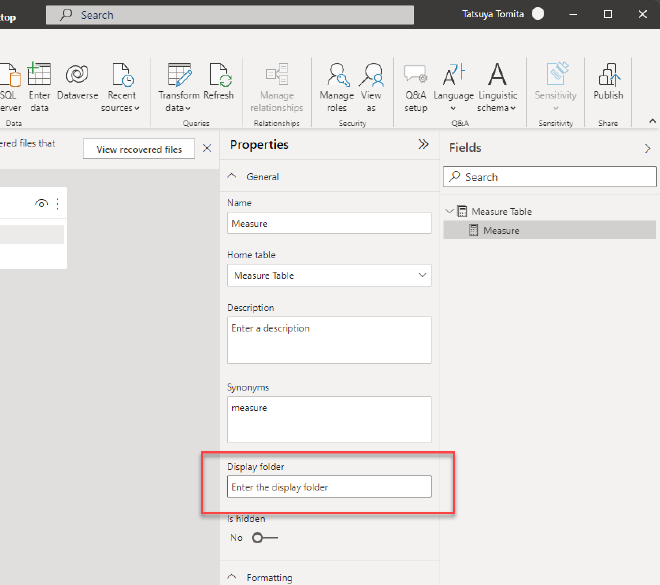Collapse the Formatting section
This screenshot has width=660, height=585.
pyautogui.click(x=232, y=576)
